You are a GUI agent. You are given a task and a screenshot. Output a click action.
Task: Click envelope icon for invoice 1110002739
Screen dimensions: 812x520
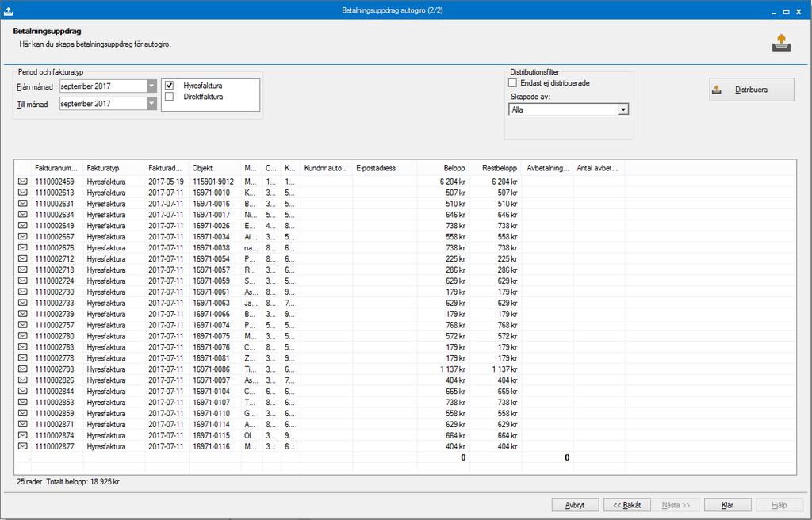23,314
